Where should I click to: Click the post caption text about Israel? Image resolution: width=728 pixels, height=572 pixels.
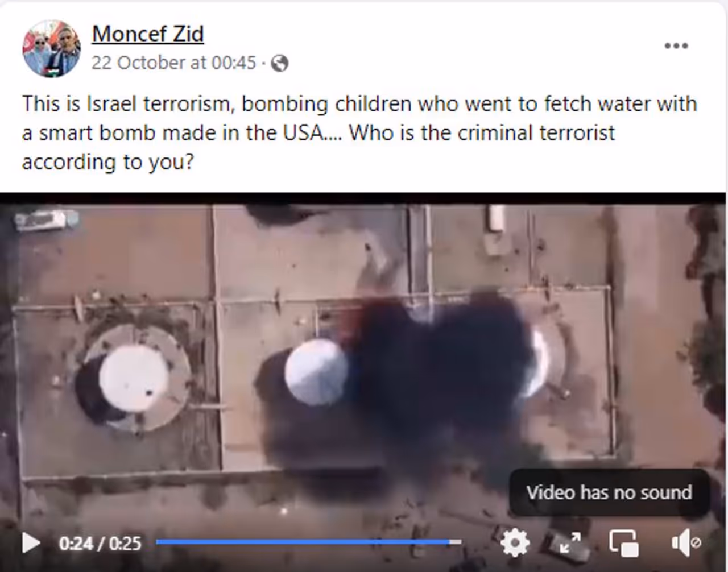click(359, 132)
